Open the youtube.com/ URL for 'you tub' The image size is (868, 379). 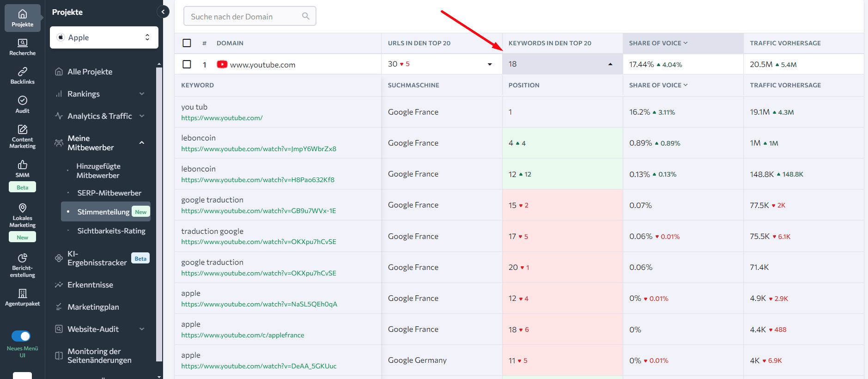(222, 118)
